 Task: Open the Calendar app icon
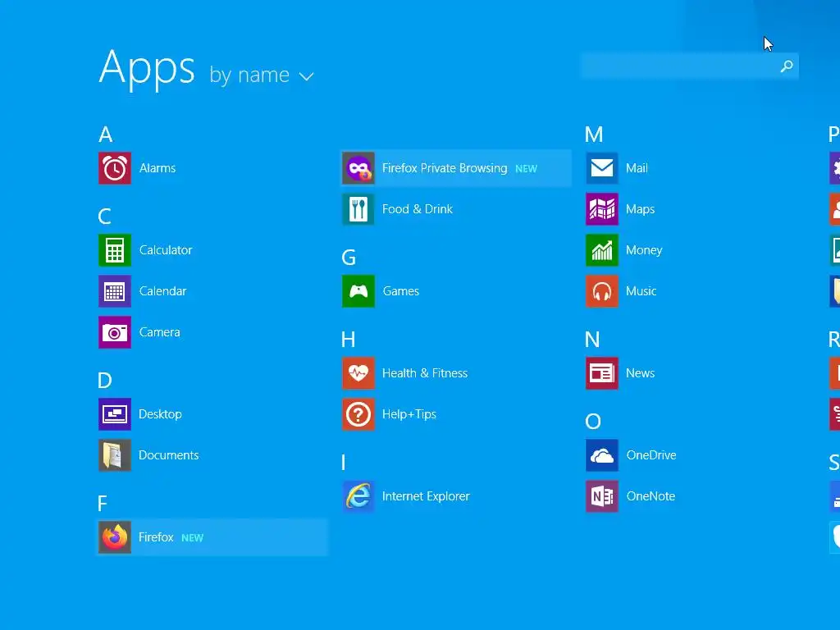pyautogui.click(x=115, y=291)
